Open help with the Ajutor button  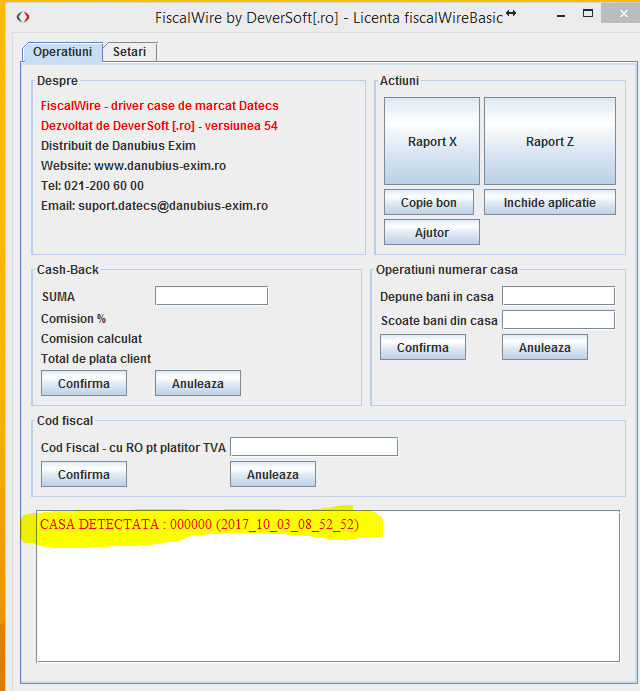tap(432, 232)
